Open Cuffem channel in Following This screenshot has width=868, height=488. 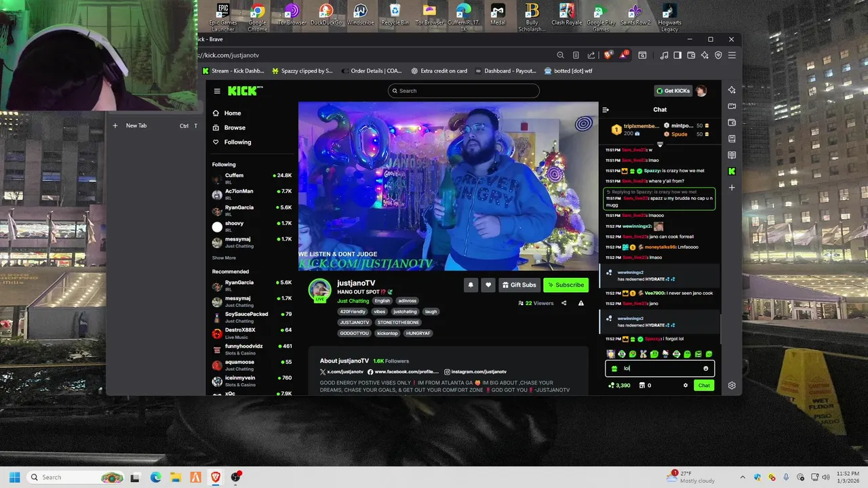(252, 178)
